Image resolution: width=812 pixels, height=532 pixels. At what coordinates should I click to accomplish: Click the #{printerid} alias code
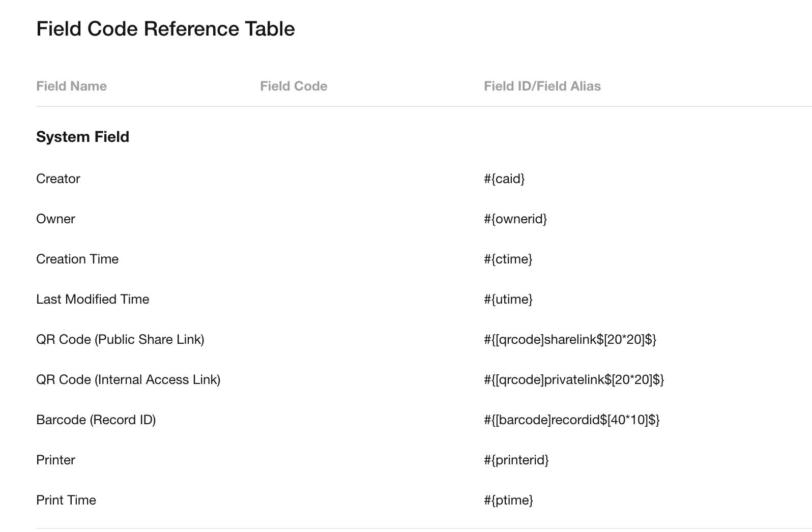pyautogui.click(x=516, y=460)
